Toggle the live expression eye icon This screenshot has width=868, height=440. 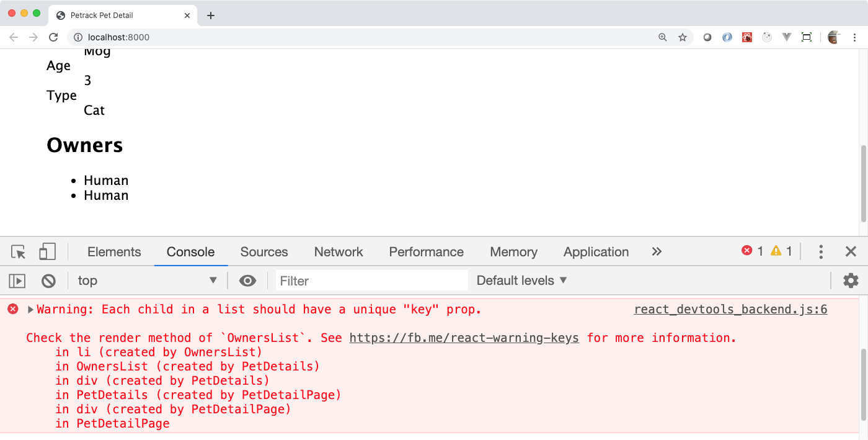[x=247, y=281]
